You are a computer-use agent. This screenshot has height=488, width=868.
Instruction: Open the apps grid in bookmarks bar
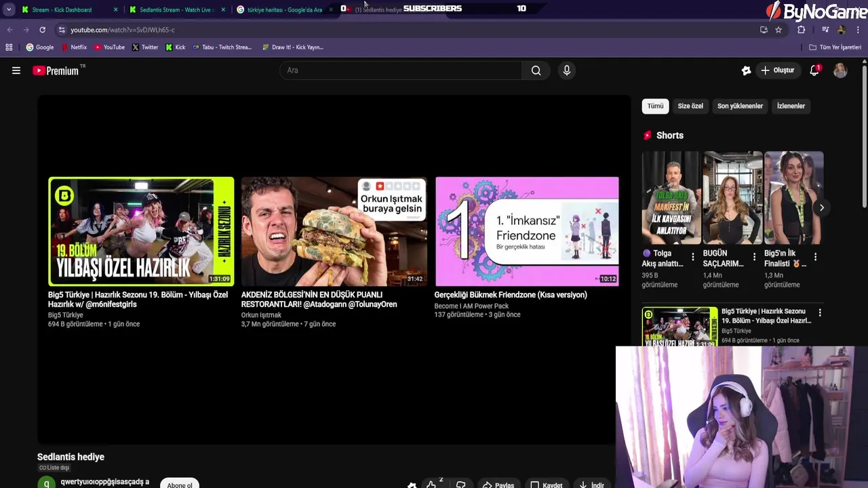point(9,47)
